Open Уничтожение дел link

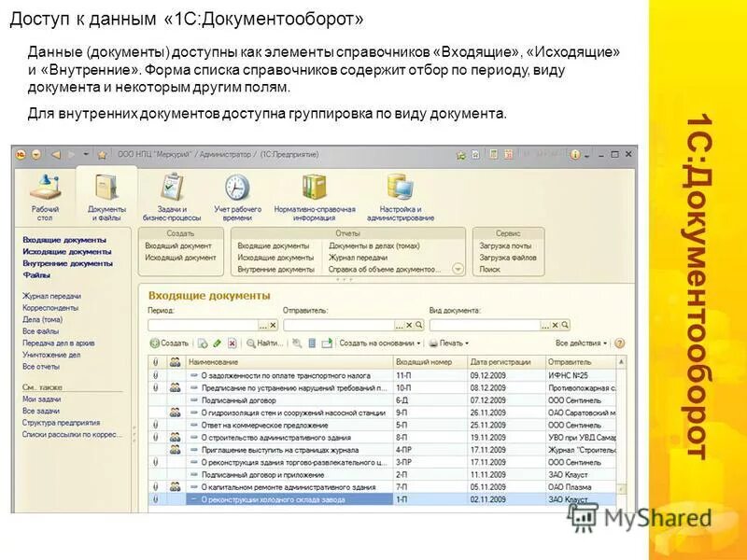tap(51, 355)
